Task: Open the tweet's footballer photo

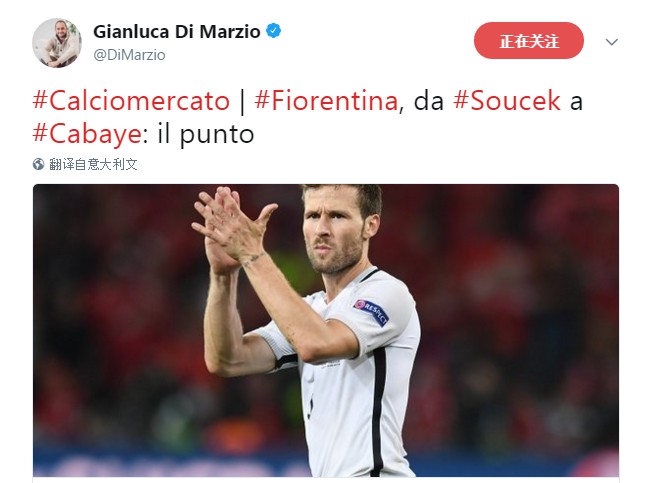Action: tap(326, 330)
